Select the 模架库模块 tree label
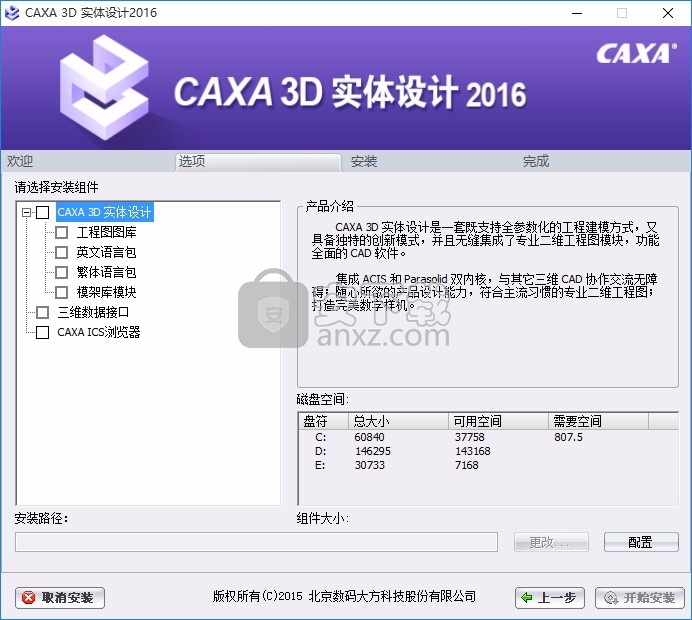This screenshot has height=620, width=692. point(106,292)
